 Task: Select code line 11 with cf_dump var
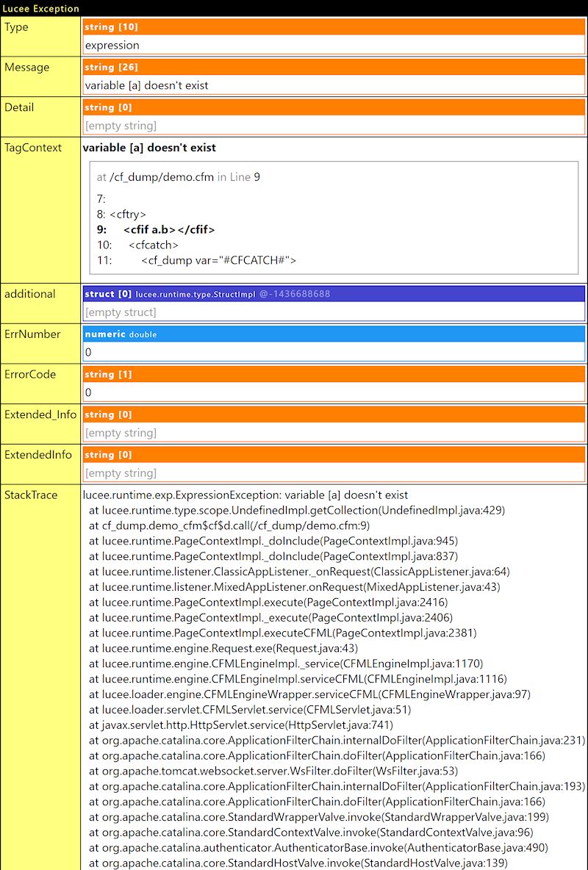(x=196, y=260)
